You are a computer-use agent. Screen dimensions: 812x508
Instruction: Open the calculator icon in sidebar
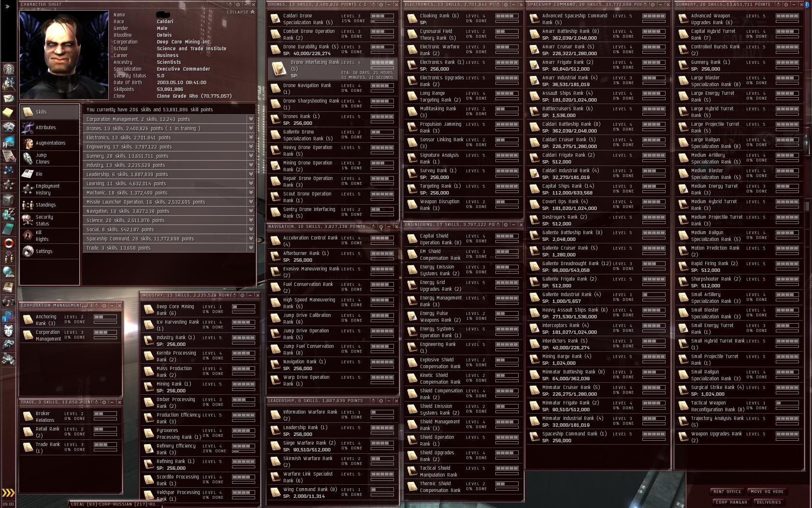tap(8, 228)
